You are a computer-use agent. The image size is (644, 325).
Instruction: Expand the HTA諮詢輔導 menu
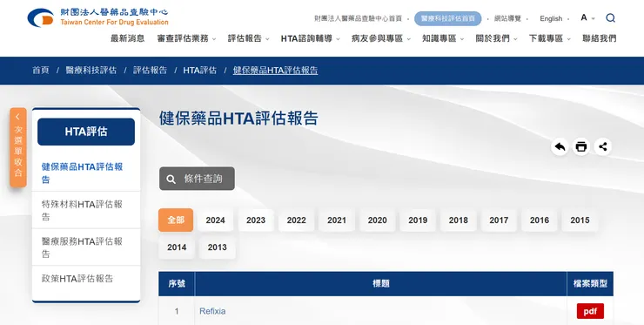tap(310, 38)
